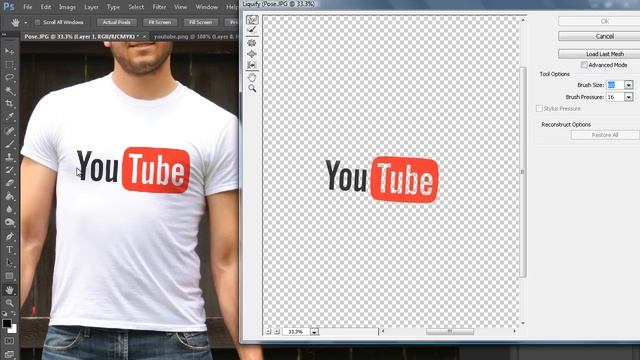Select Pucker tool in Liquify
Screen dimensions: 640x360
(252, 42)
